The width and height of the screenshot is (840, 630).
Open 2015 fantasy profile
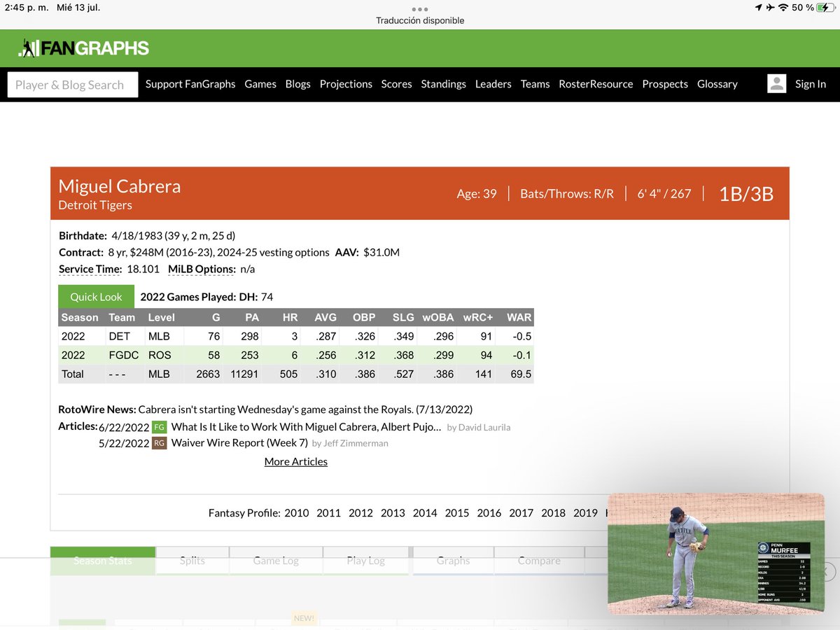coord(457,513)
